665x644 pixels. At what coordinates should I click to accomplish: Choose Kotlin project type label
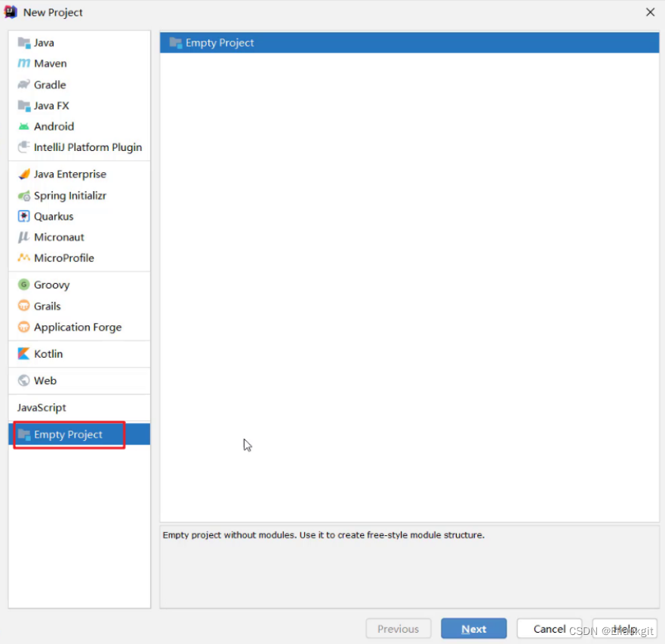(x=48, y=354)
